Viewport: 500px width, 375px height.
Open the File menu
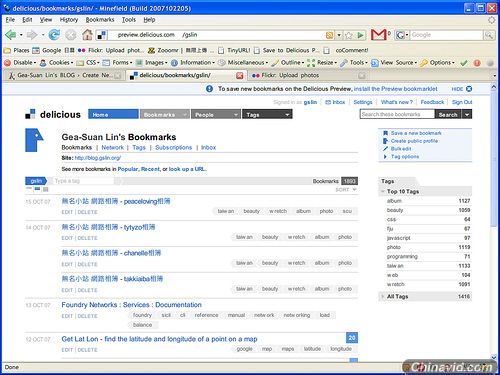(x=10, y=20)
